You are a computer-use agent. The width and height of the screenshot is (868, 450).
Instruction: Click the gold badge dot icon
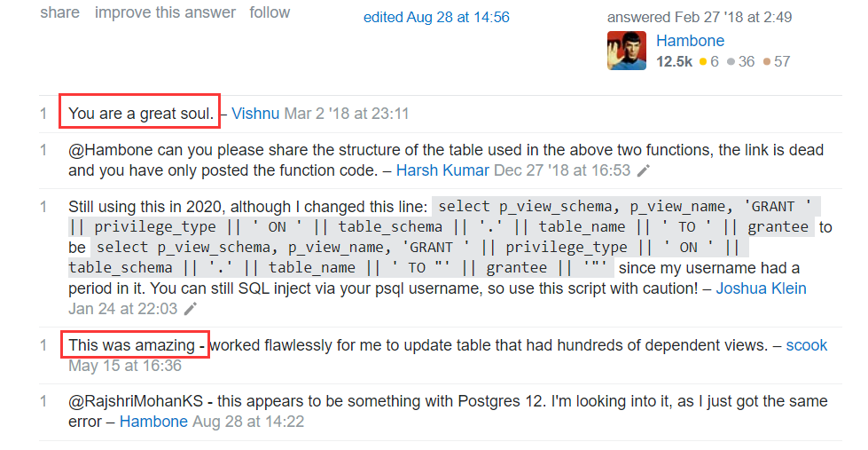coord(703,62)
